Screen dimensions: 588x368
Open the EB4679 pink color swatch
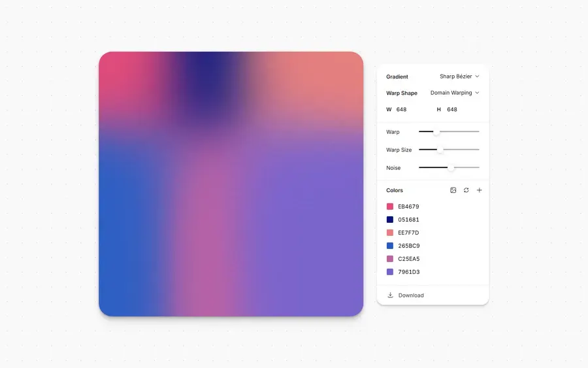pos(390,207)
